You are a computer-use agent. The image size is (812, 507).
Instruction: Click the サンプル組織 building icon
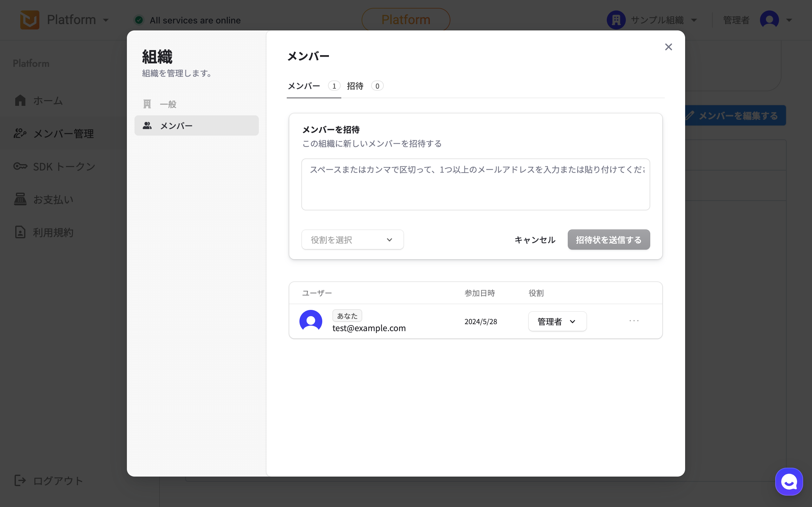point(616,20)
